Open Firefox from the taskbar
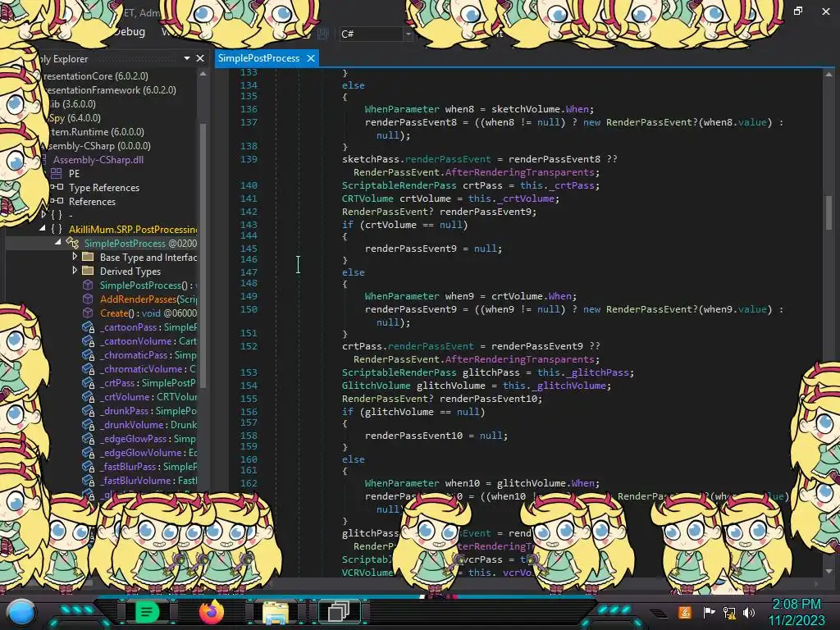Screen dimensions: 840x630 (x=211, y=612)
